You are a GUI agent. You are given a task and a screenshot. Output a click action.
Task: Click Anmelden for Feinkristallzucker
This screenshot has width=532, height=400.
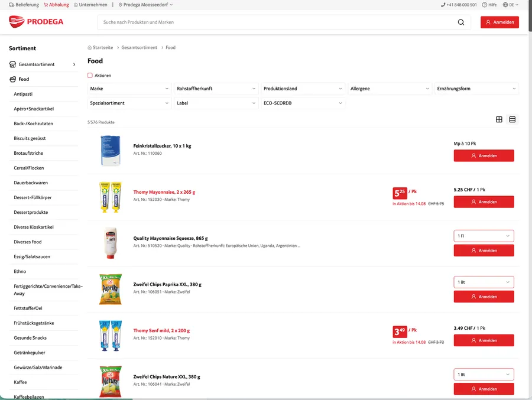click(x=484, y=156)
